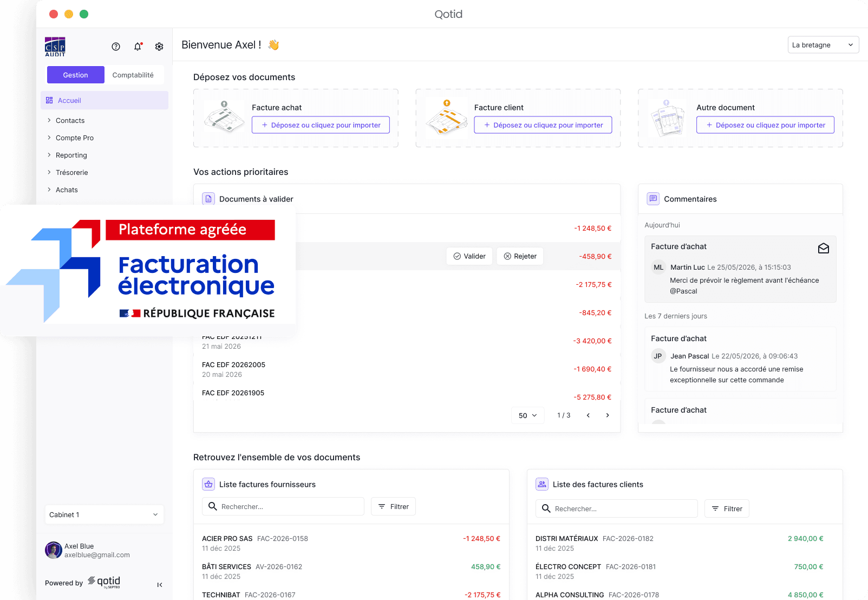Image resolution: width=868 pixels, height=600 pixels.
Task: Click axelblue@gmail.com account email
Action: click(x=97, y=555)
